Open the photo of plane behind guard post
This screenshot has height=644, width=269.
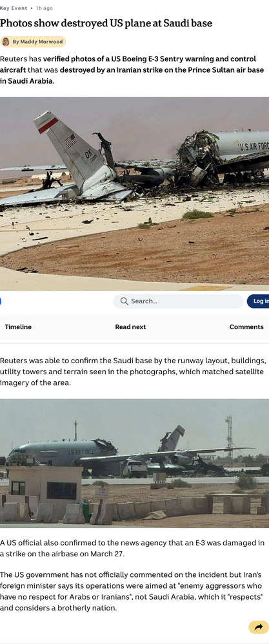134,463
